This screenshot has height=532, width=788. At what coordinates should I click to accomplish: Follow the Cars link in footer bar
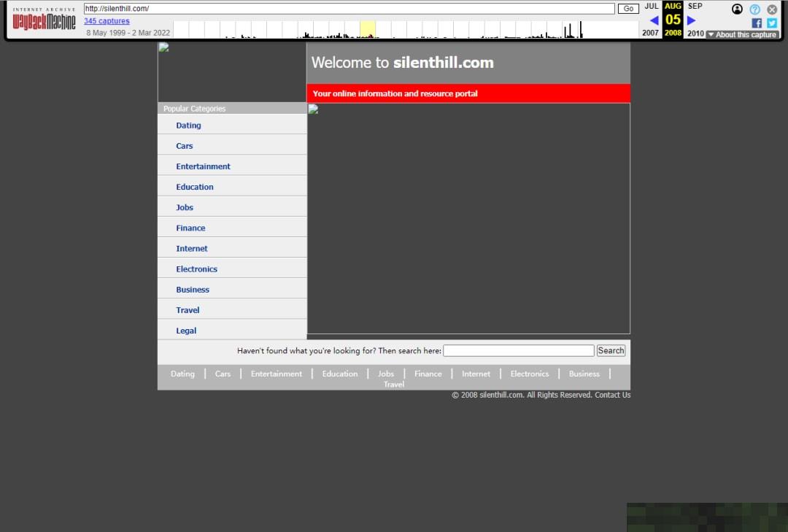pyautogui.click(x=223, y=374)
